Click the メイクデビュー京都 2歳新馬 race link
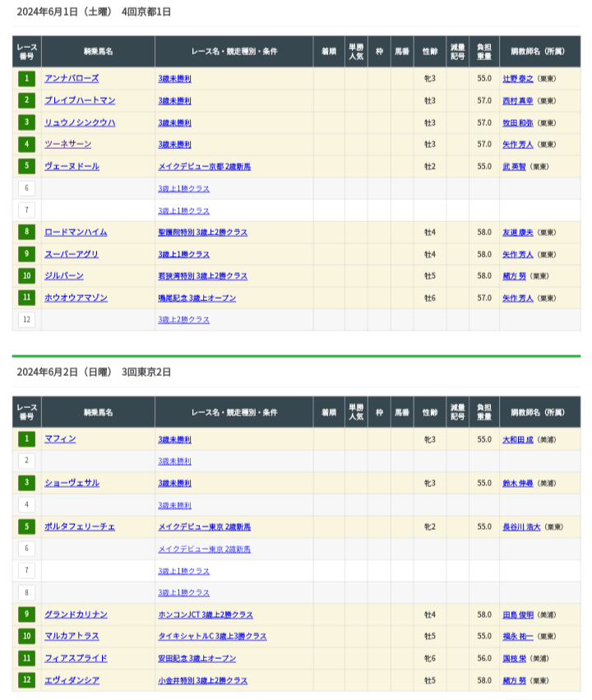 coord(205,166)
